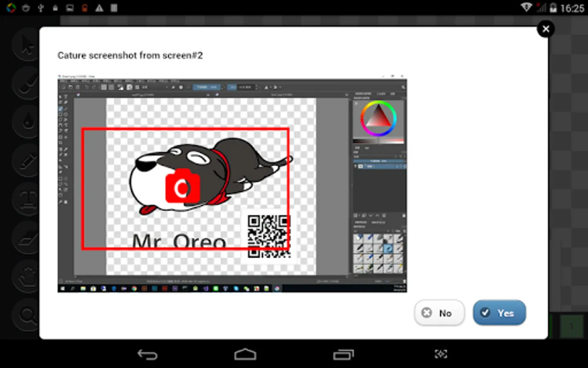Check the Wi-Fi status icon
Screen dimensions: 588x368
click(x=526, y=8)
